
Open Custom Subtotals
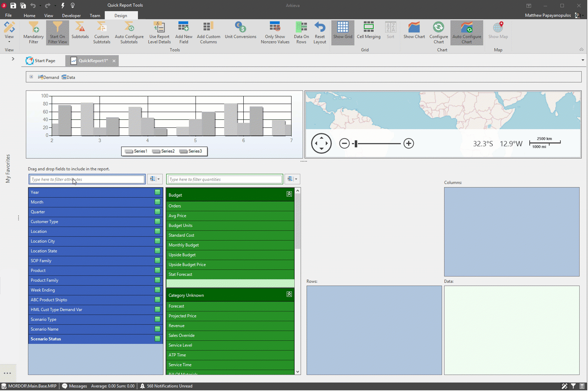click(x=101, y=33)
